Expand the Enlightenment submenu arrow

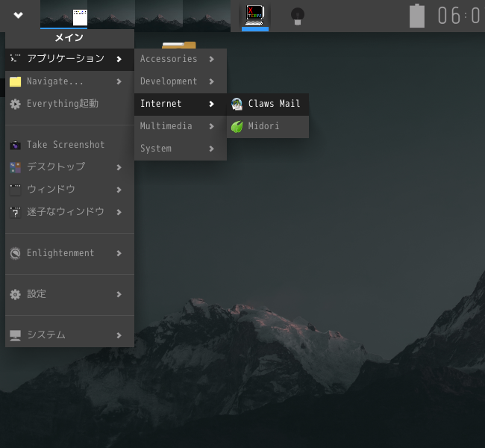click(119, 253)
